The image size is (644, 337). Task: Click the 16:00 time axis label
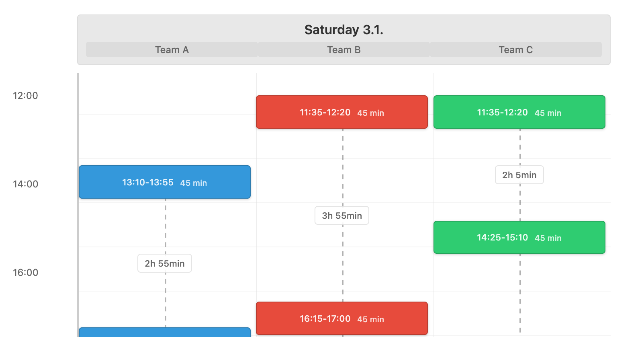point(25,273)
